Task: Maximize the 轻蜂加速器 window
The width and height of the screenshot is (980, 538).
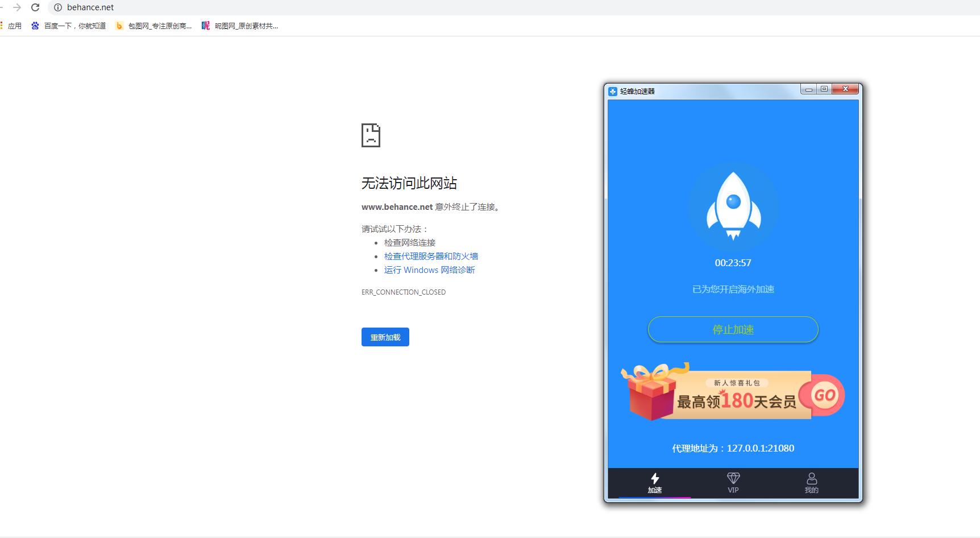Action: tap(824, 89)
